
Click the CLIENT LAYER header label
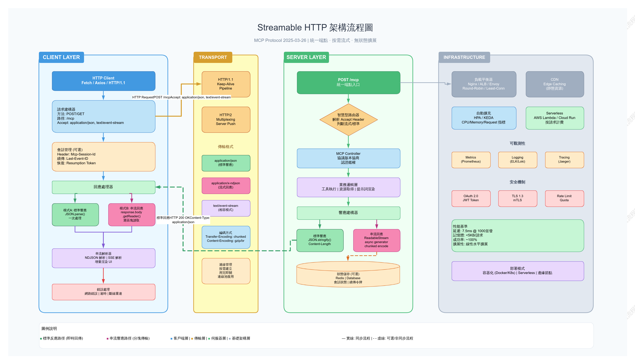pos(61,57)
